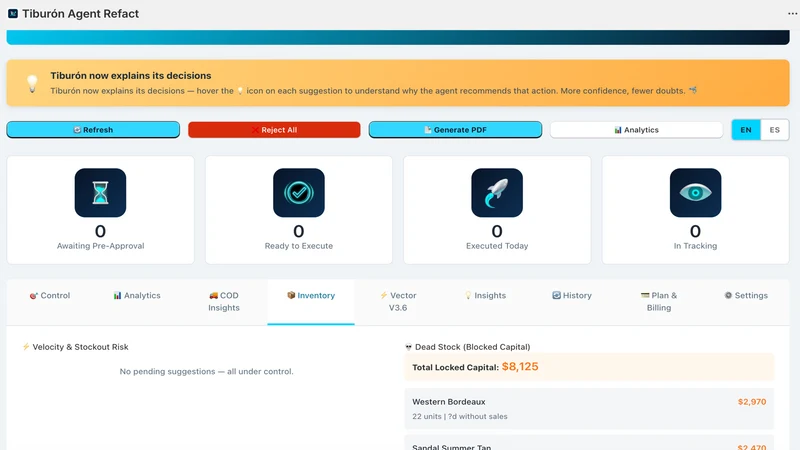Click the Awaiting Pre-Approval label

pyautogui.click(x=101, y=246)
